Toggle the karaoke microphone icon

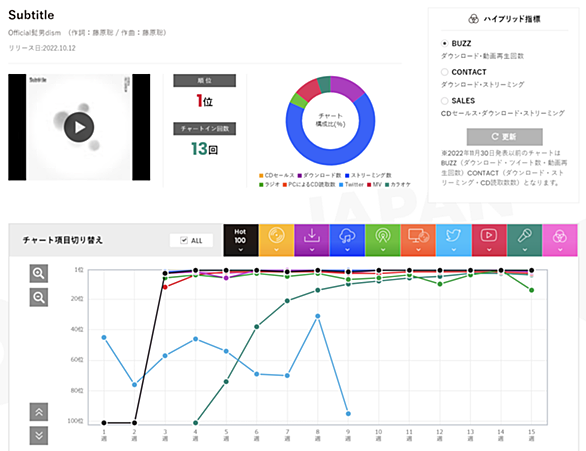click(x=524, y=235)
